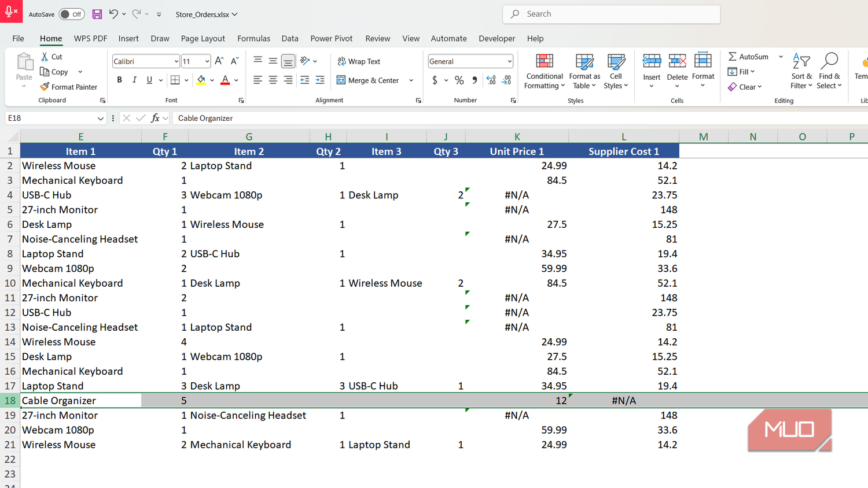Open the font name dropdown
Screen dimensions: 868x488
coord(176,61)
